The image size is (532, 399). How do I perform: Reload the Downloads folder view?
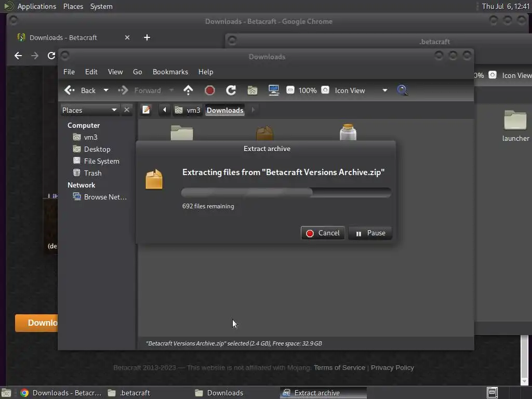click(x=231, y=90)
